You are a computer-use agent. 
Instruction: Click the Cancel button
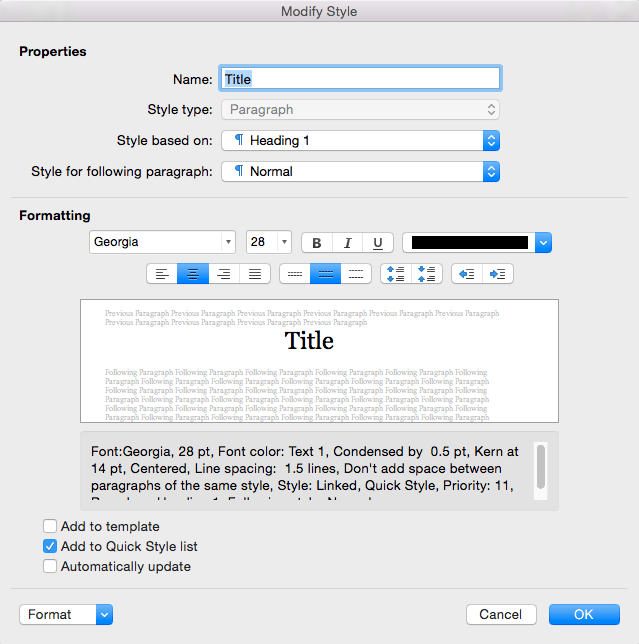501,614
